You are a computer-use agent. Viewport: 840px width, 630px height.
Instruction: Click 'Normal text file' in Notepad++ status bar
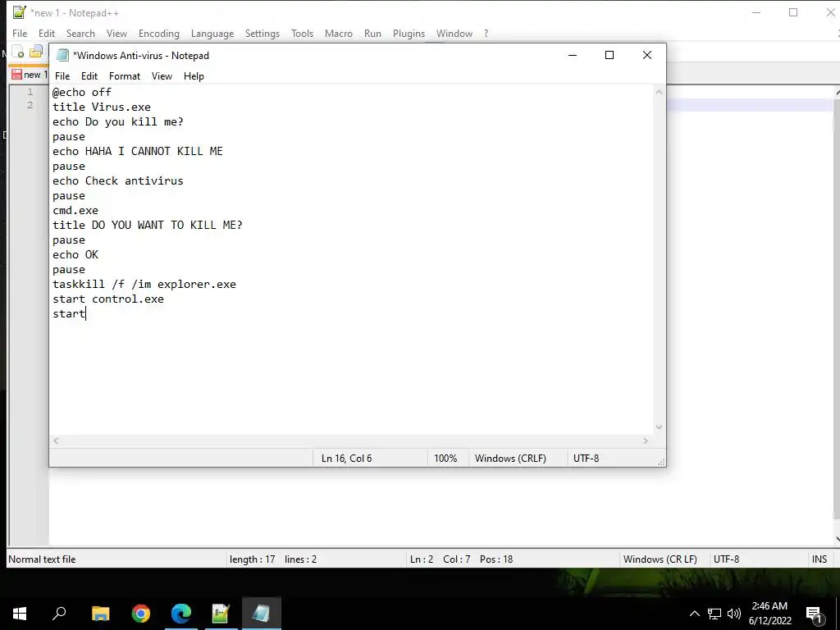pos(42,559)
